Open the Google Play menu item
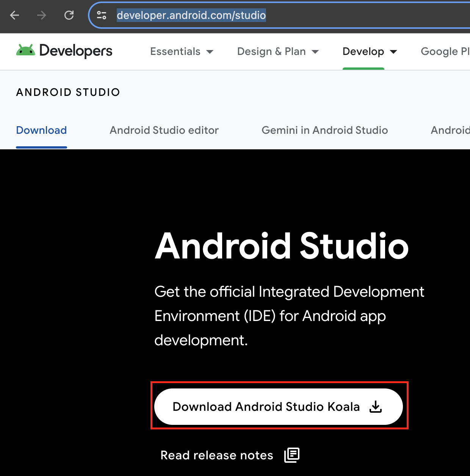This screenshot has height=476, width=470. coord(445,52)
